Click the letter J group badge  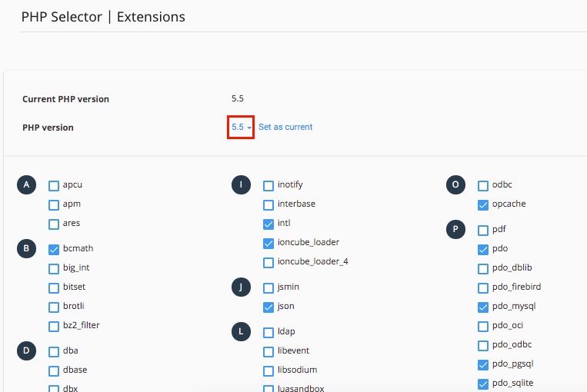(241, 287)
